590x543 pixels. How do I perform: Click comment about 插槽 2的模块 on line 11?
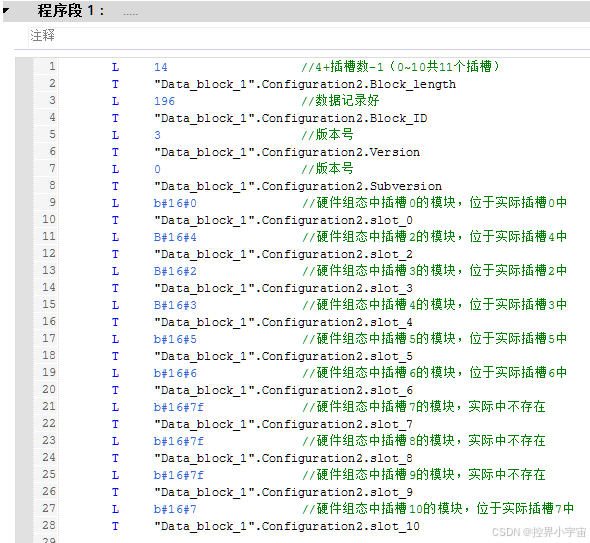coord(435,236)
